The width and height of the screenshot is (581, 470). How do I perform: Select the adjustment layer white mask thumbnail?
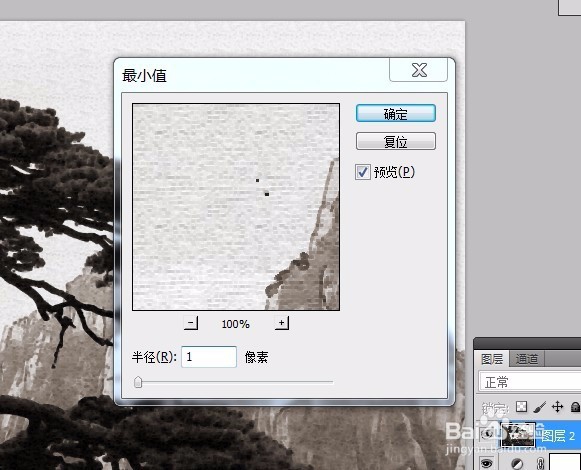[564, 461]
